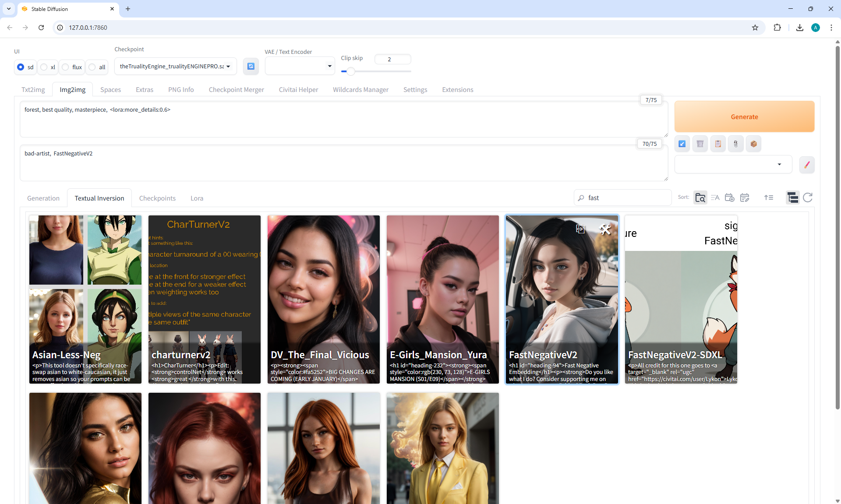Click the refresh checkpoint list icon
Screen dimensions: 841x504
251,66
